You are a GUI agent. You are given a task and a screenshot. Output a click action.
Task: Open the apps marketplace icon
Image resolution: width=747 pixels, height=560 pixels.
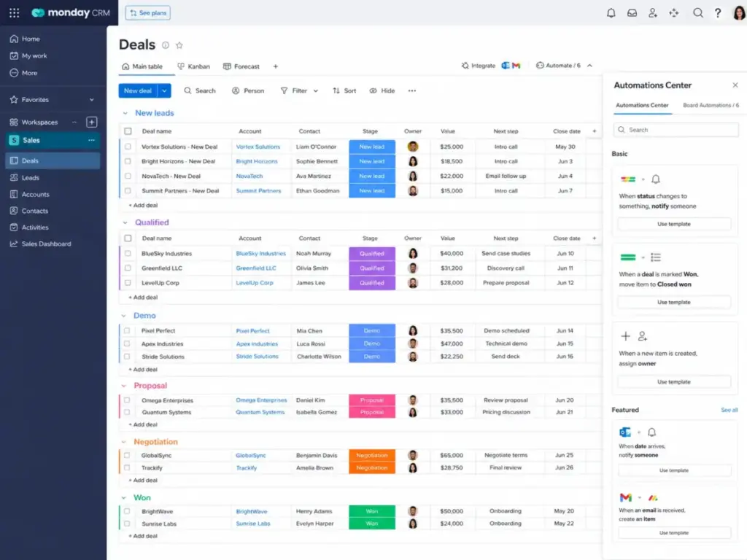673,13
